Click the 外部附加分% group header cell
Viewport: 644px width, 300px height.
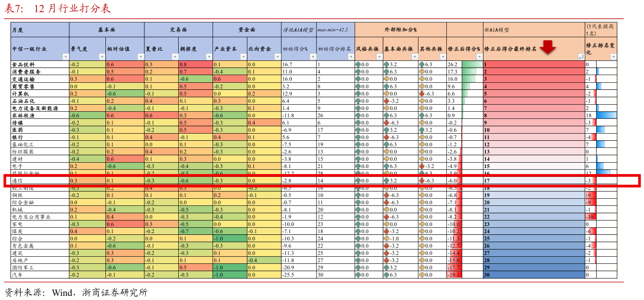(x=400, y=29)
